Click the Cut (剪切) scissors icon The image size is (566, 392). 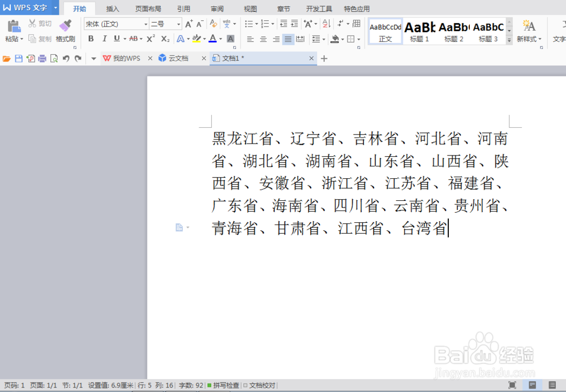click(x=32, y=23)
